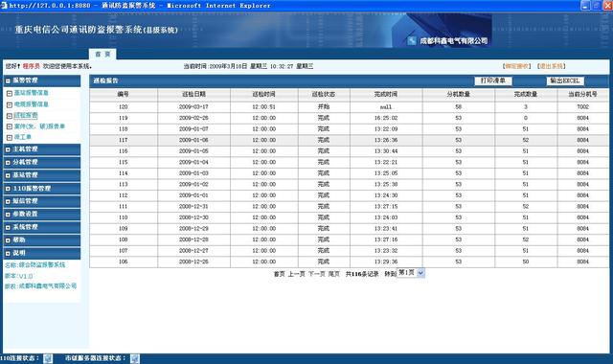Click the null completion time cell
Screen dimensions: 613x364
pyautogui.click(x=386, y=106)
